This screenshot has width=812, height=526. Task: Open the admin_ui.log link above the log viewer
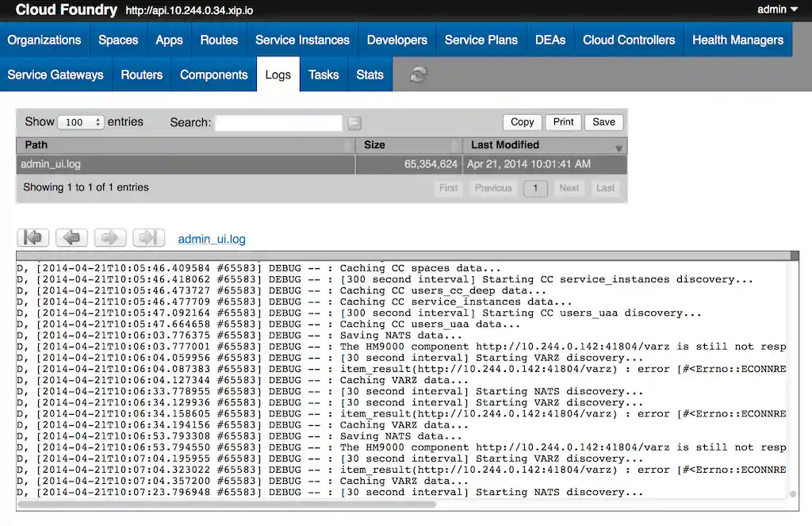(212, 239)
